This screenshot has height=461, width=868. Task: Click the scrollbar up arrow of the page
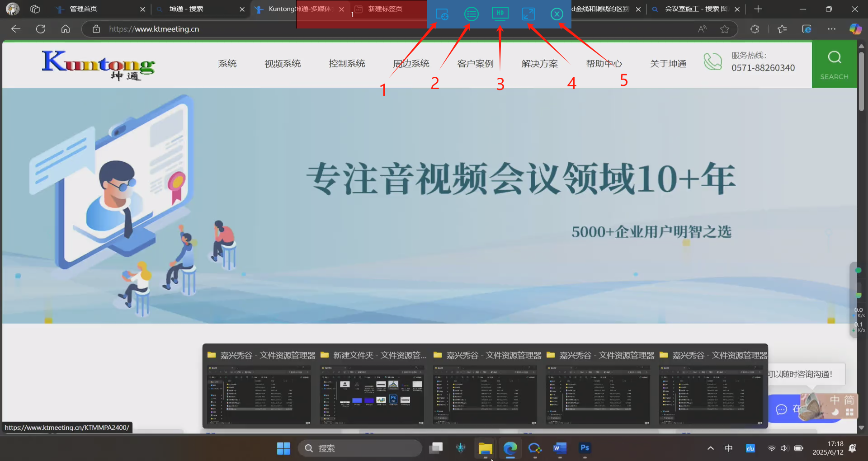coord(862,46)
